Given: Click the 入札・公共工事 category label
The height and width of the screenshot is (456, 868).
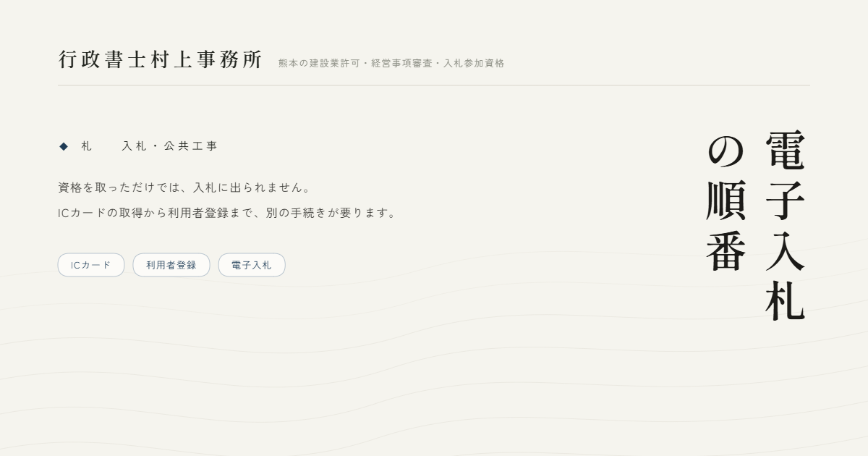Looking at the screenshot, I should coord(170,146).
